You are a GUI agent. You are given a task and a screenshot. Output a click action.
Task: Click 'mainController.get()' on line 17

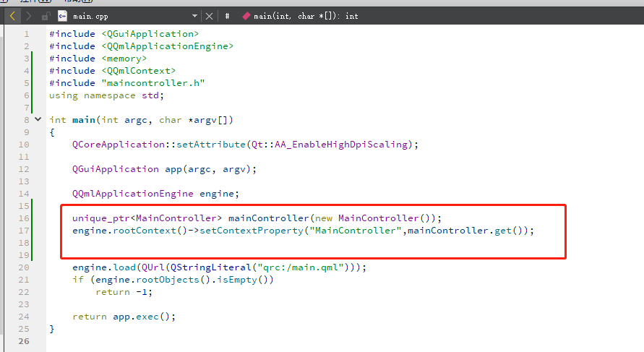tap(468, 231)
